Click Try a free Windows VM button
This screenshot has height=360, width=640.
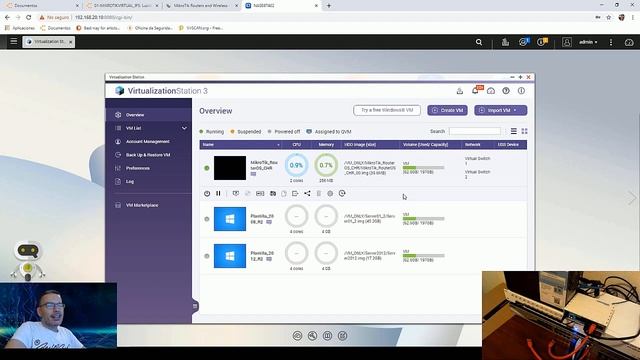click(x=387, y=110)
